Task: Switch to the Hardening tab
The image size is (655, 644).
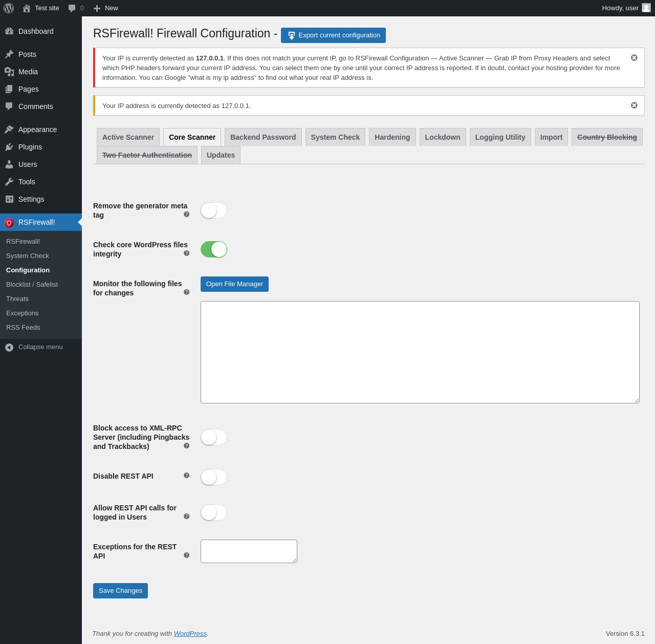Action: tap(392, 137)
